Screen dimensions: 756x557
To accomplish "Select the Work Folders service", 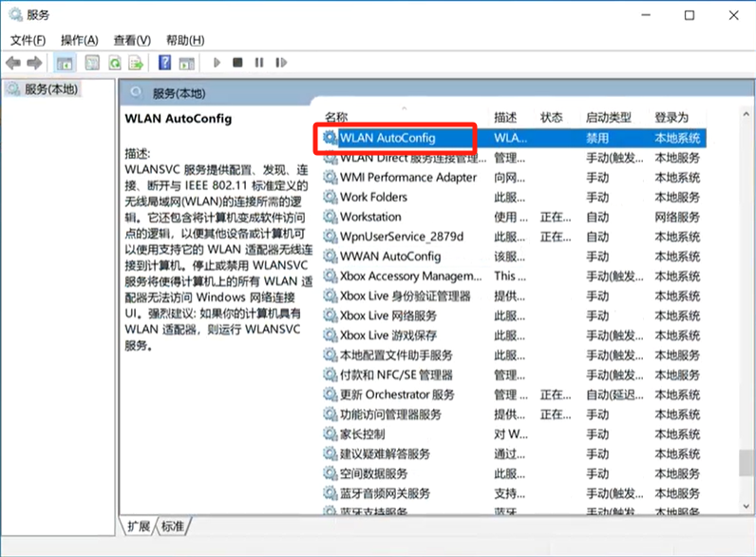I will (514, 197).
